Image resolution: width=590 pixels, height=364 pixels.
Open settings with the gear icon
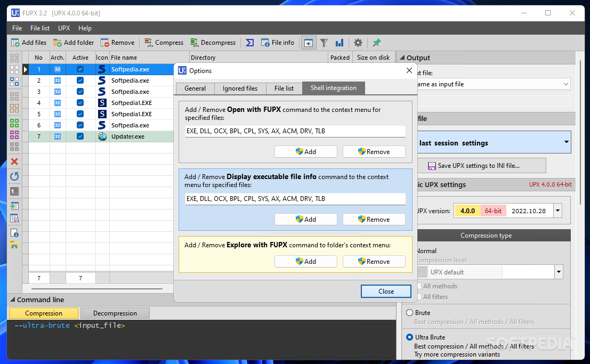point(358,43)
